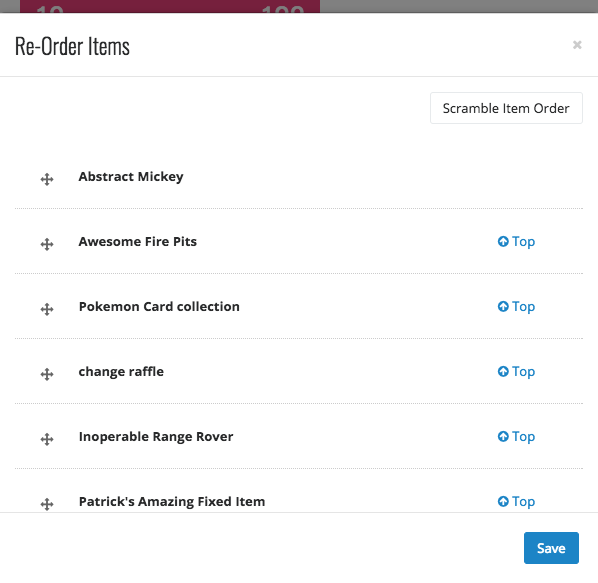The width and height of the screenshot is (598, 583).
Task: Click the drag handle for Abstract Mickey
Action: pos(47,179)
